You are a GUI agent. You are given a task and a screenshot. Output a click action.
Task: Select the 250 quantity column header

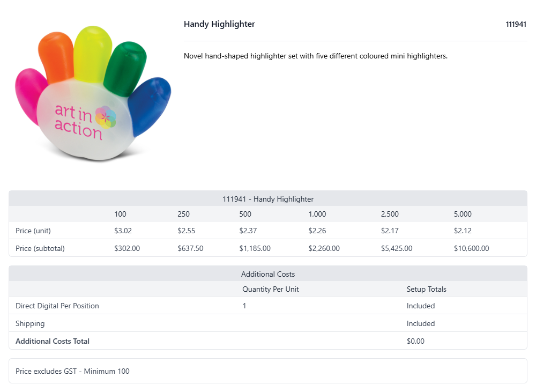tap(183, 214)
